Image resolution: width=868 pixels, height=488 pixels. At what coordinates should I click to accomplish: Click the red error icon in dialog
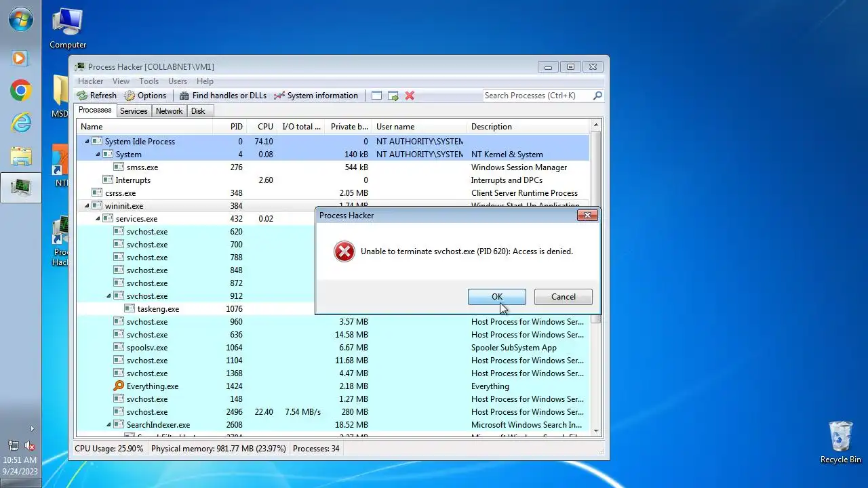344,251
